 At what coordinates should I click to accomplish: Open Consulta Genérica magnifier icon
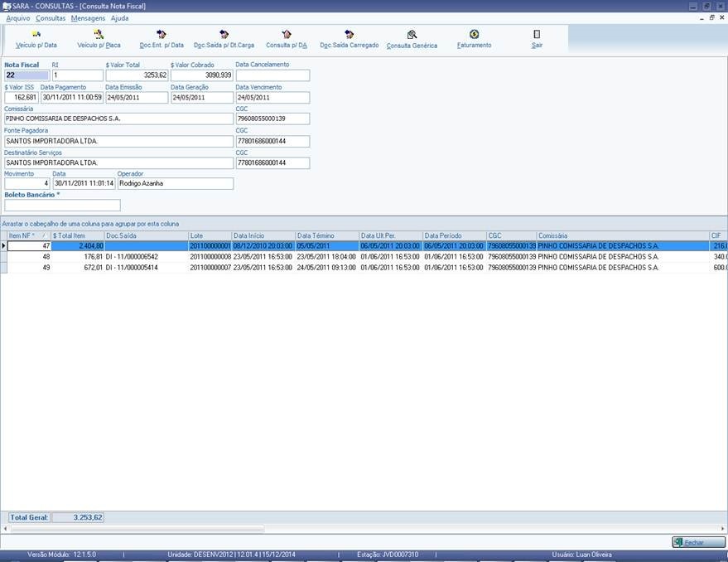412,34
